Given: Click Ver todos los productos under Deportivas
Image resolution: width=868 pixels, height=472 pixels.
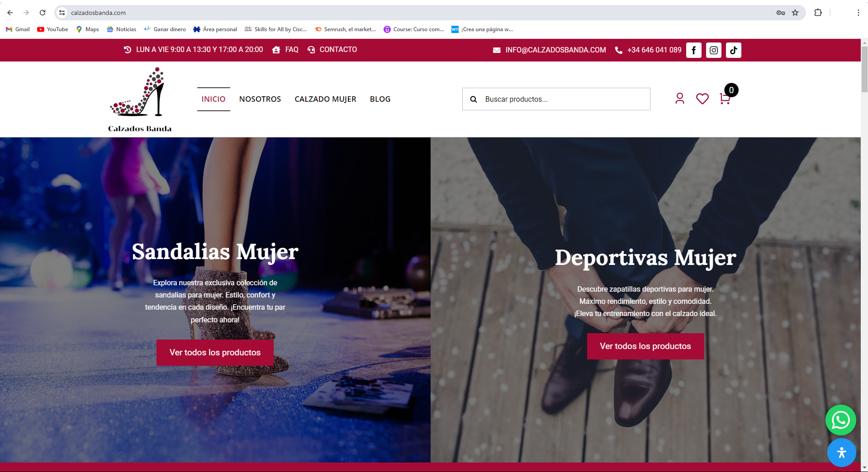Looking at the screenshot, I should (645, 346).
